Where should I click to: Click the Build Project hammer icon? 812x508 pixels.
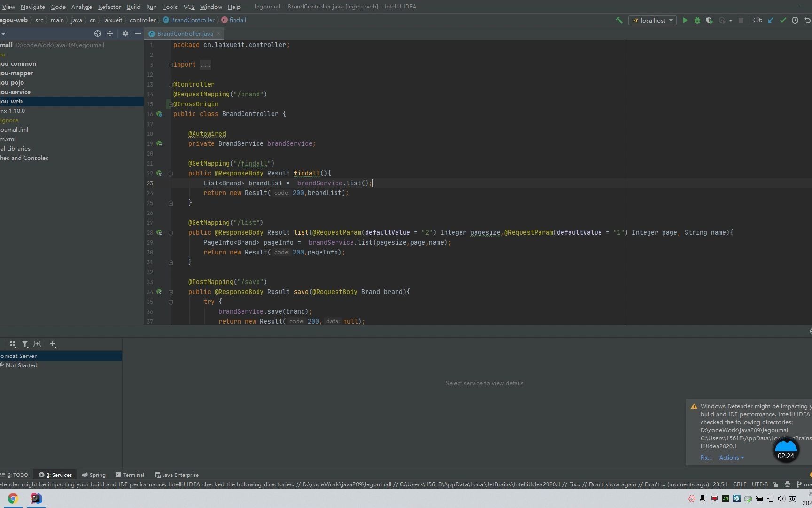[619, 20]
